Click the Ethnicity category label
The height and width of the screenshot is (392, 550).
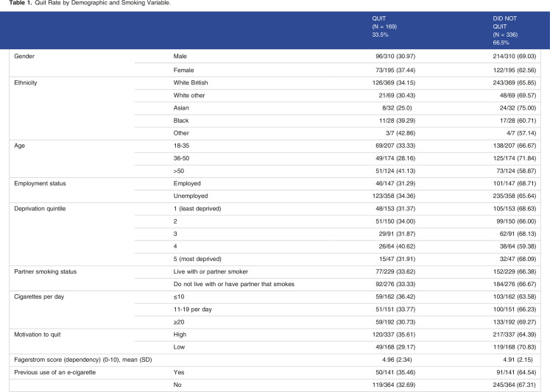coord(28,80)
